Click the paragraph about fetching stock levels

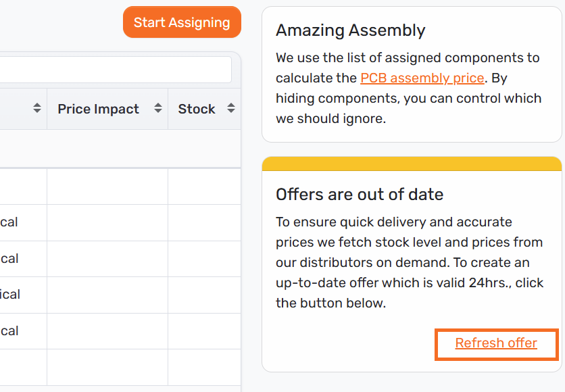(410, 262)
